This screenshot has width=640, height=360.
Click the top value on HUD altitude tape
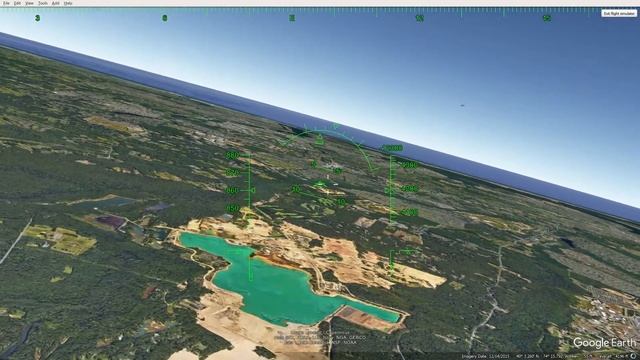click(409, 165)
